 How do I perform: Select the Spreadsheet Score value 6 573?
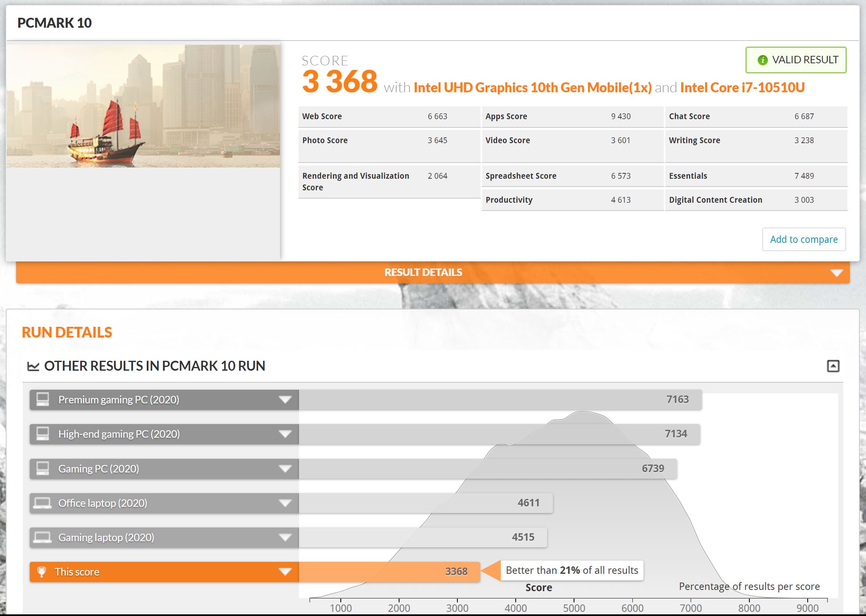[x=621, y=176]
